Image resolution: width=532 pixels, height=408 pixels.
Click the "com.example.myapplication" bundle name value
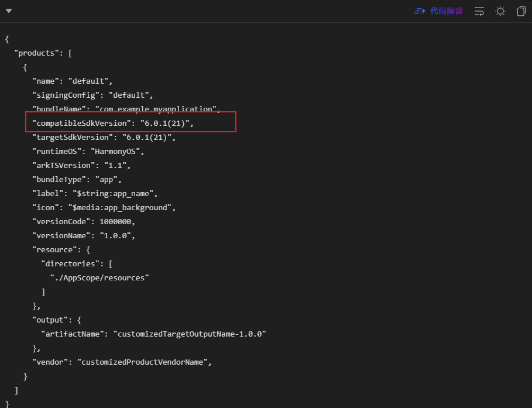(156, 109)
